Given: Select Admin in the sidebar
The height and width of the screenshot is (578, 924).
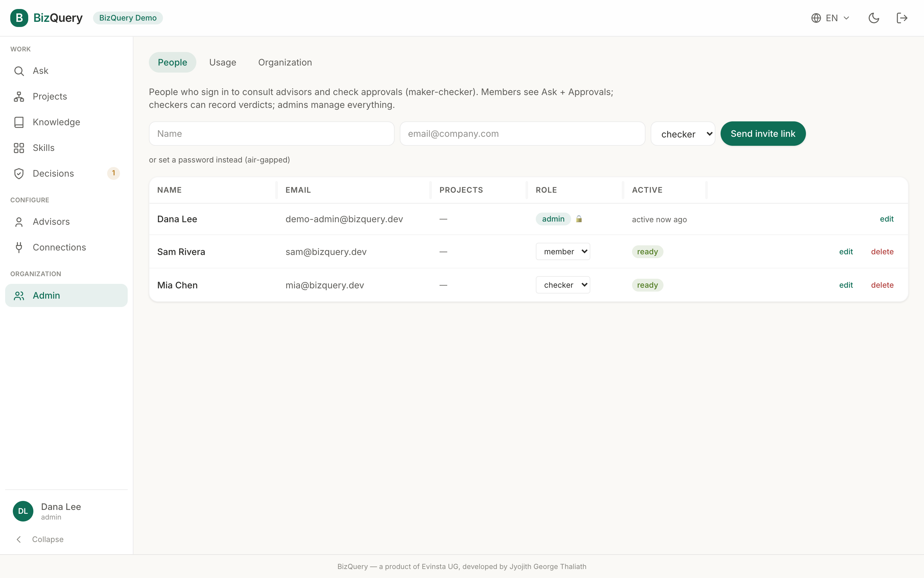Looking at the screenshot, I should click(66, 295).
